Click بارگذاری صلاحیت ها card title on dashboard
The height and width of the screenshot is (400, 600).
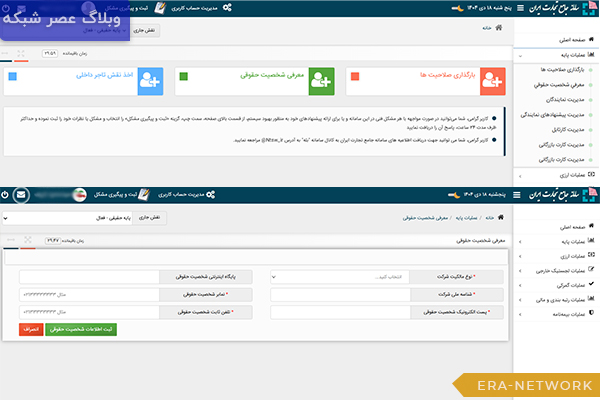pyautogui.click(x=448, y=75)
